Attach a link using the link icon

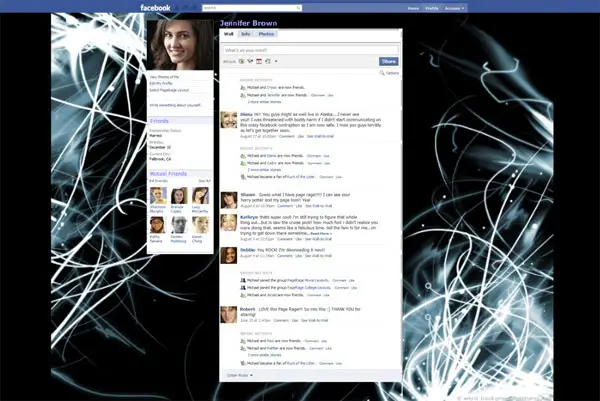268,61
